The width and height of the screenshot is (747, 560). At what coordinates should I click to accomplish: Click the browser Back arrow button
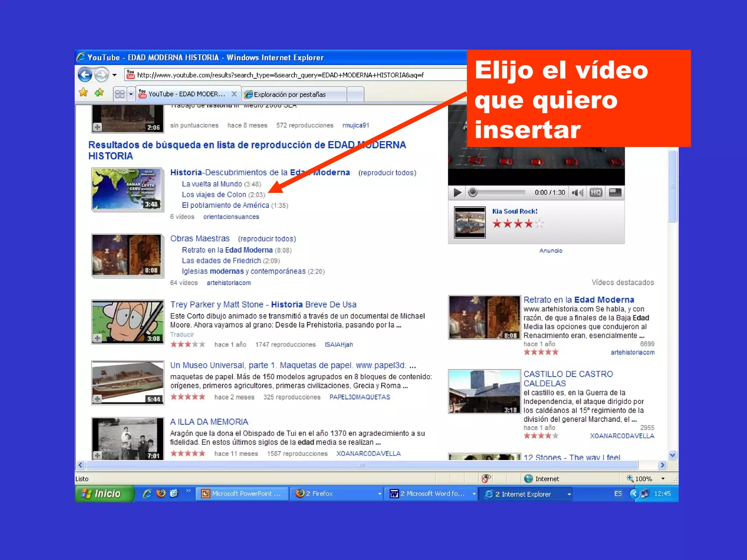[x=85, y=75]
